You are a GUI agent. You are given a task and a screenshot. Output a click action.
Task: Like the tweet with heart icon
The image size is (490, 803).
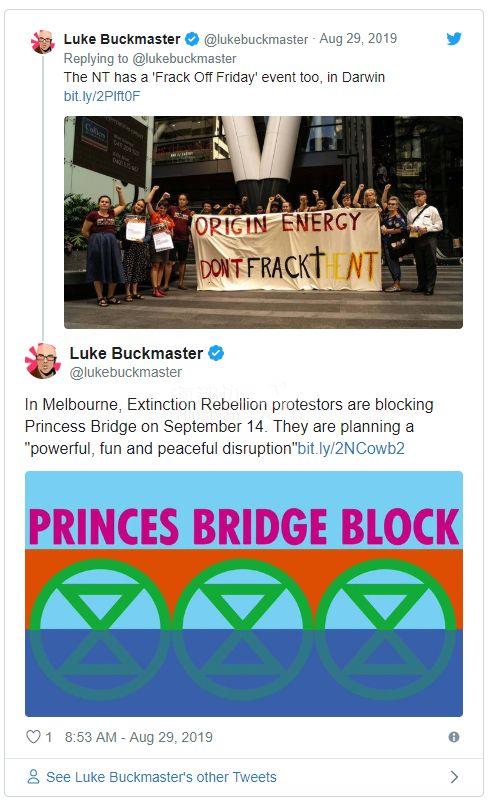click(33, 737)
